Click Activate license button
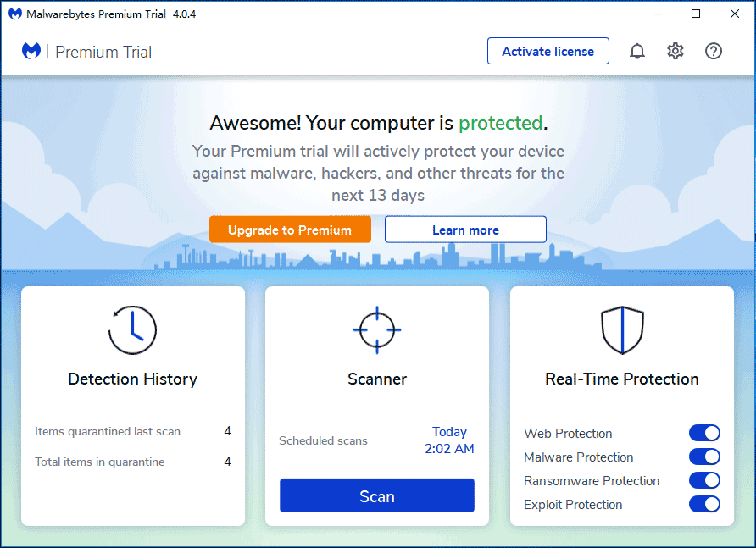 point(548,51)
